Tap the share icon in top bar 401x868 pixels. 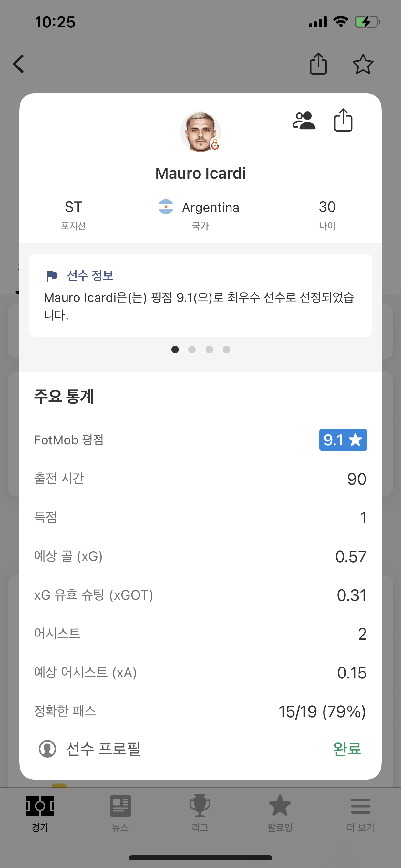(318, 63)
